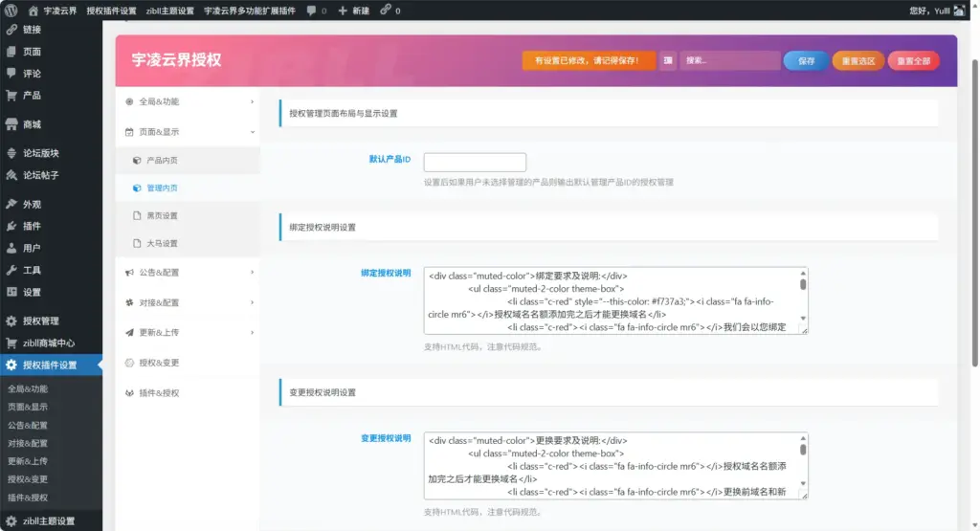This screenshot has width=980, height=531.
Task: Open 页面&显示 submenu in WordPress sidebar
Action: point(28,407)
